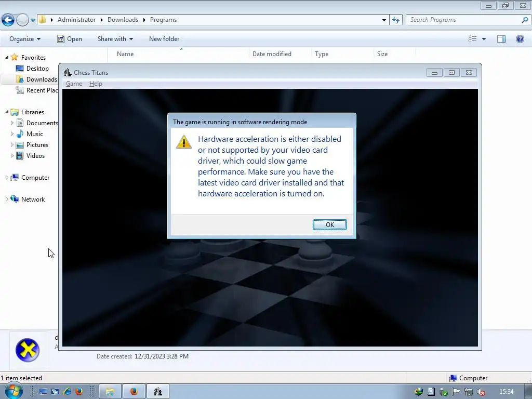The width and height of the screenshot is (532, 399).
Task: Open Action Center flag tray icon
Action: click(456, 392)
